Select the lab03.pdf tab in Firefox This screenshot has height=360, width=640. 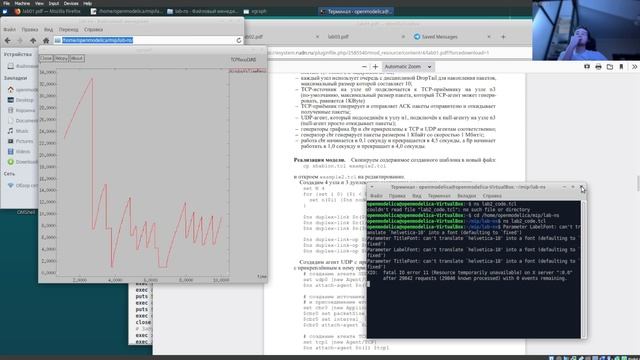[338, 37]
